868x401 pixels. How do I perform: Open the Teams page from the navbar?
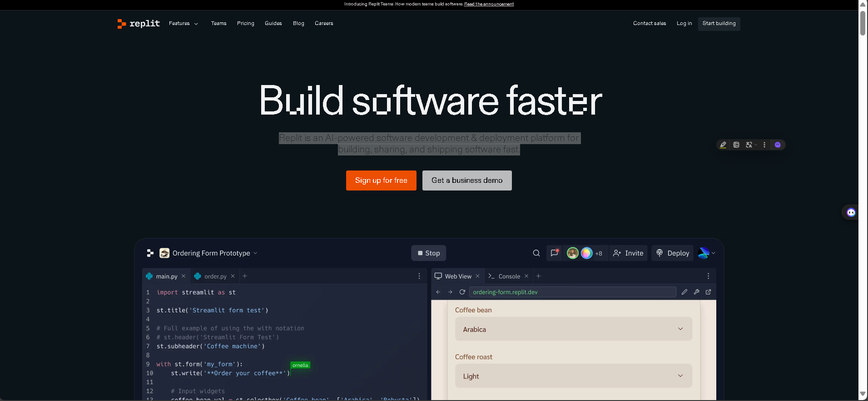[218, 24]
